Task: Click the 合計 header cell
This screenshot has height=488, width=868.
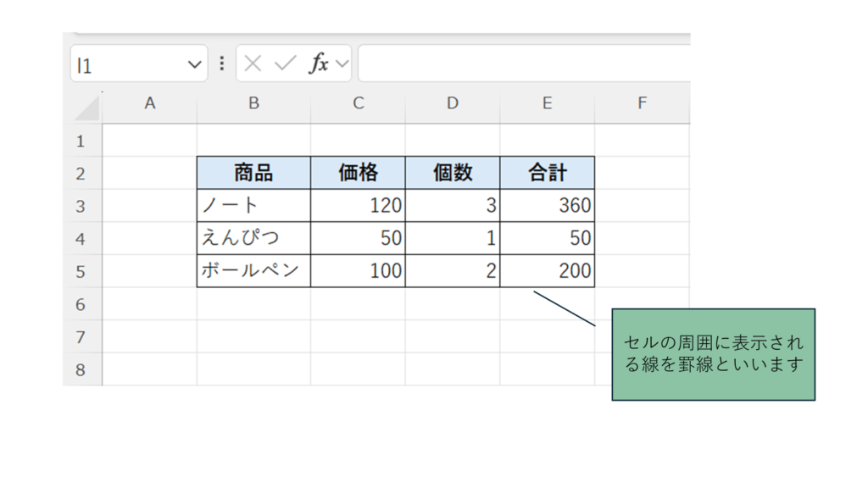Action: pyautogui.click(x=547, y=173)
